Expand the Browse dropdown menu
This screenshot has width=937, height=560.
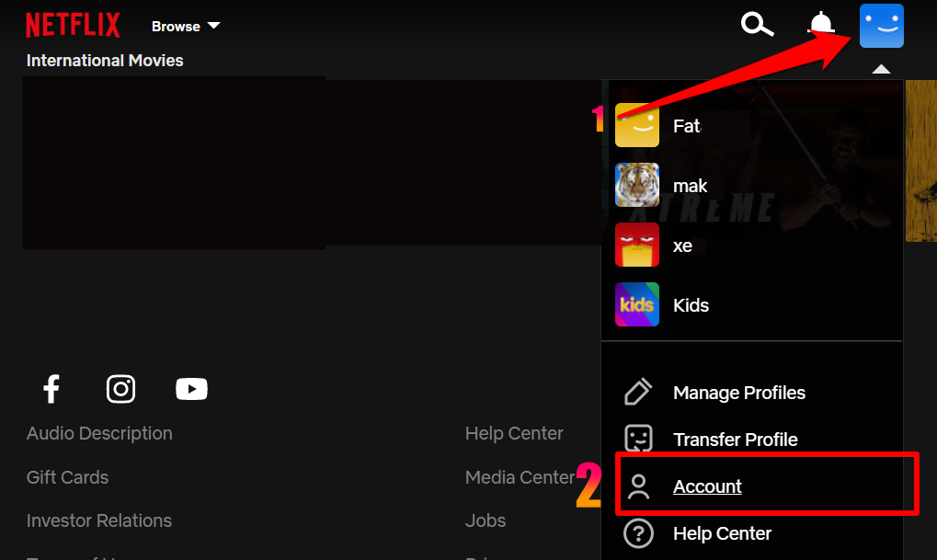click(x=186, y=26)
